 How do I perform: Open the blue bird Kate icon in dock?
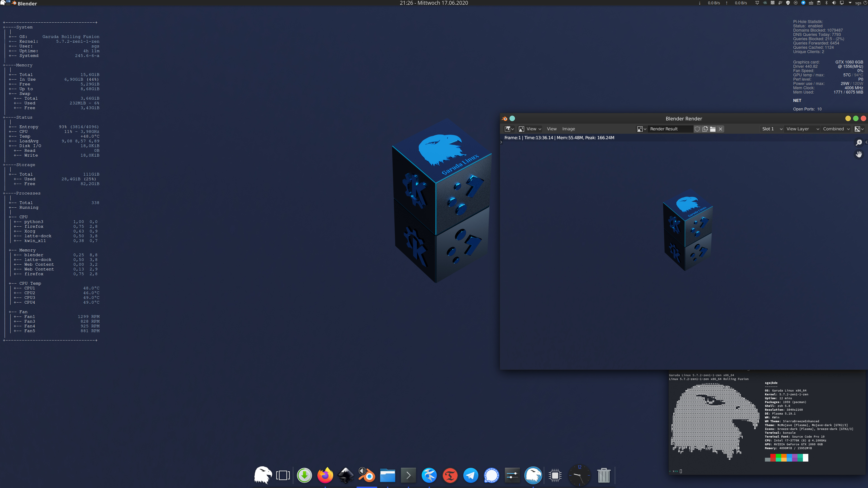(429, 475)
